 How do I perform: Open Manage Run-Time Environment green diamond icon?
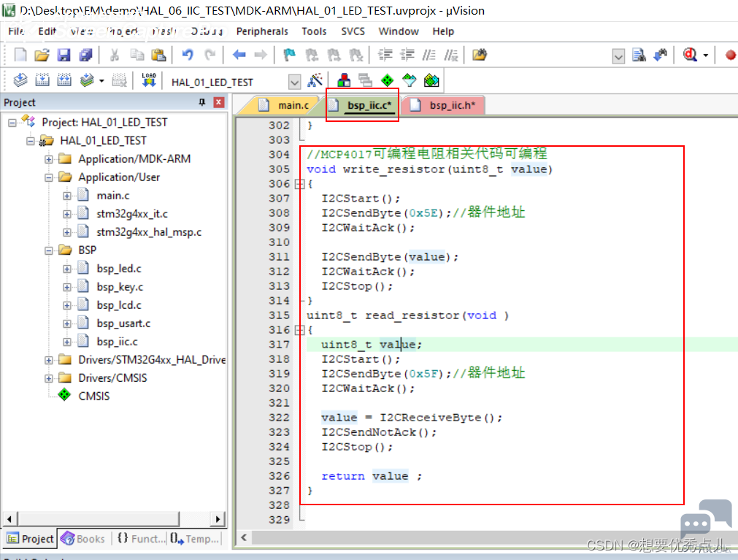[x=387, y=80]
